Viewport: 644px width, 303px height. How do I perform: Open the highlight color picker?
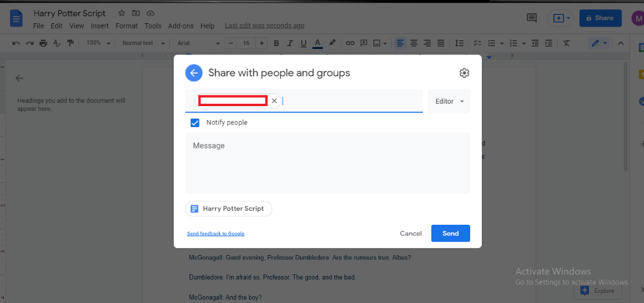point(332,43)
